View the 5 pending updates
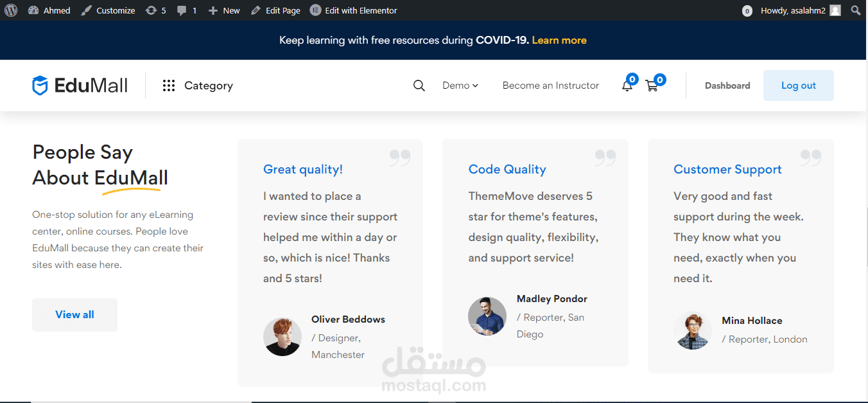The height and width of the screenshot is (403, 868). click(x=156, y=10)
